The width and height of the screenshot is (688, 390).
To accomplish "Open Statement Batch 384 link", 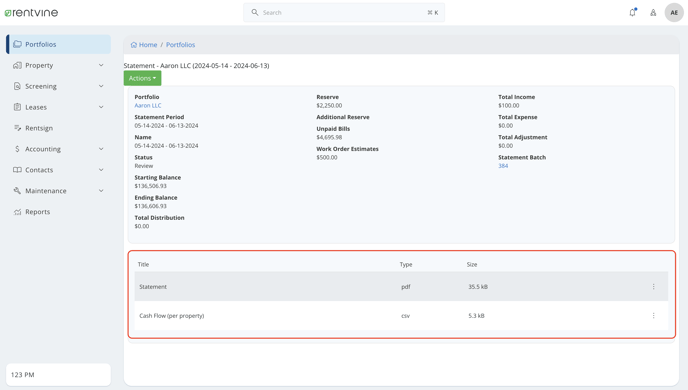I will [503, 166].
